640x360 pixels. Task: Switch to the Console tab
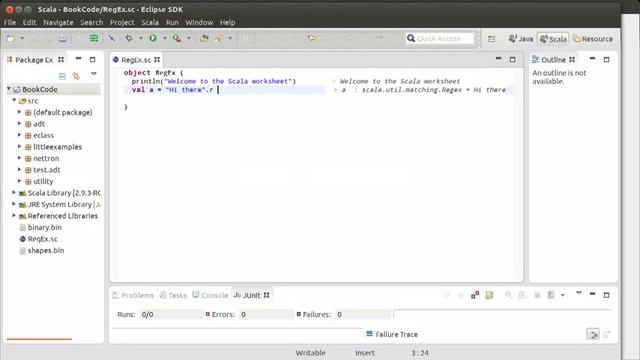pyautogui.click(x=210, y=295)
